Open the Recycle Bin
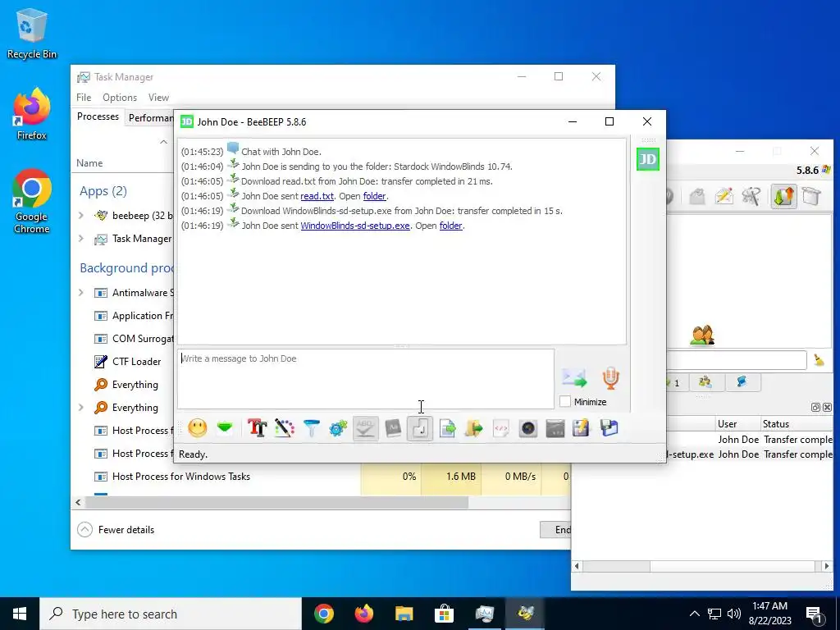840x630 pixels. 32,33
